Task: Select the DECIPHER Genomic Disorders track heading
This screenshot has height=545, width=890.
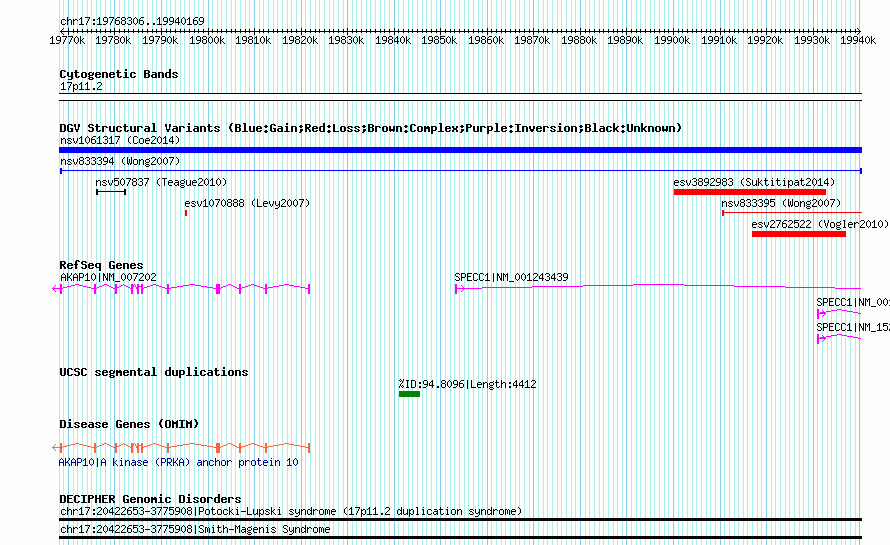Action: click(x=150, y=500)
